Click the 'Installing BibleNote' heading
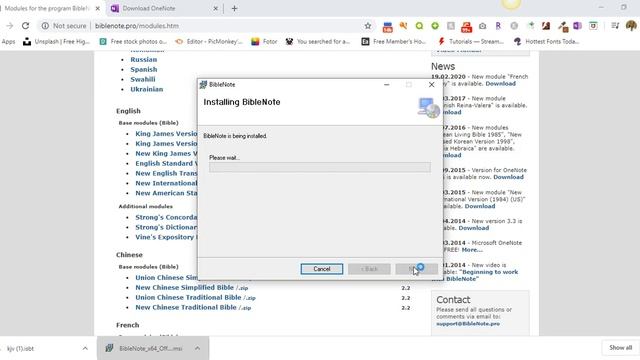 (x=242, y=102)
